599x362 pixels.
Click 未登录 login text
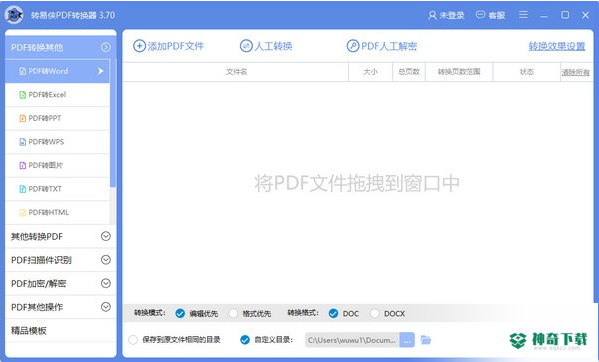pyautogui.click(x=452, y=15)
